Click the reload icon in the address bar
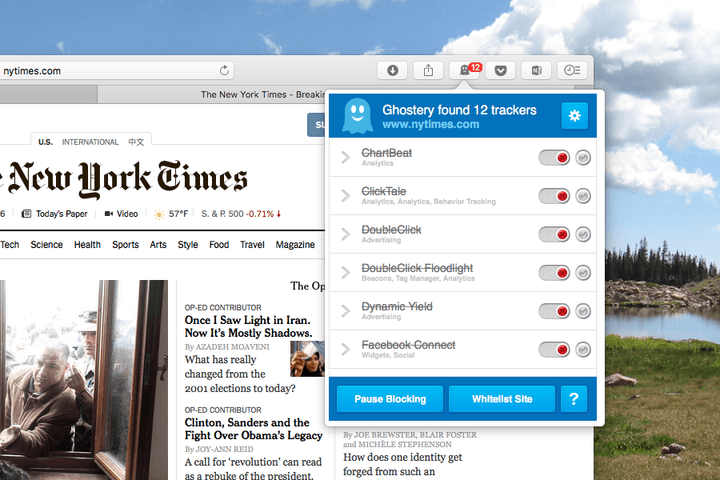 [x=224, y=70]
